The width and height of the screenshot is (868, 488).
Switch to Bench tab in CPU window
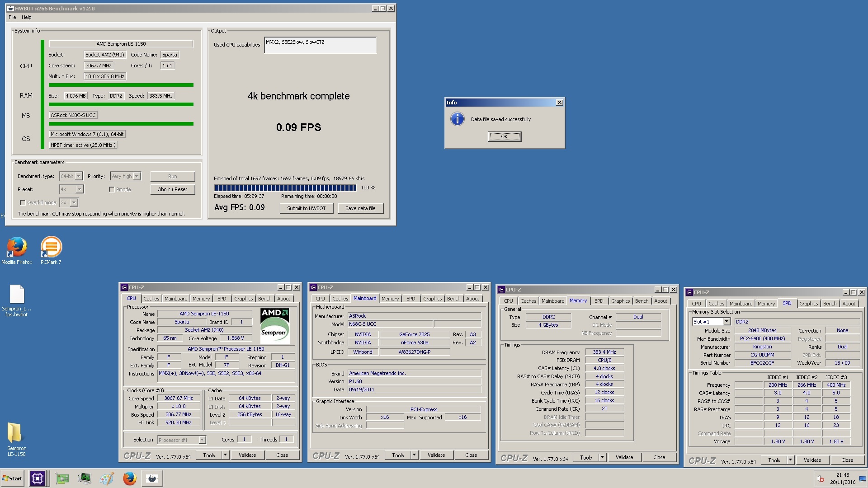[264, 299]
